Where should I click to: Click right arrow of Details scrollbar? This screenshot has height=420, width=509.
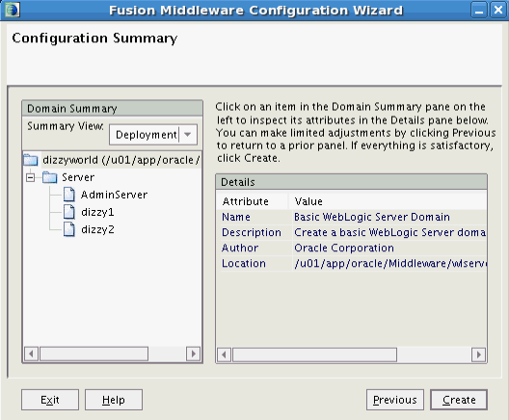pos(478,354)
